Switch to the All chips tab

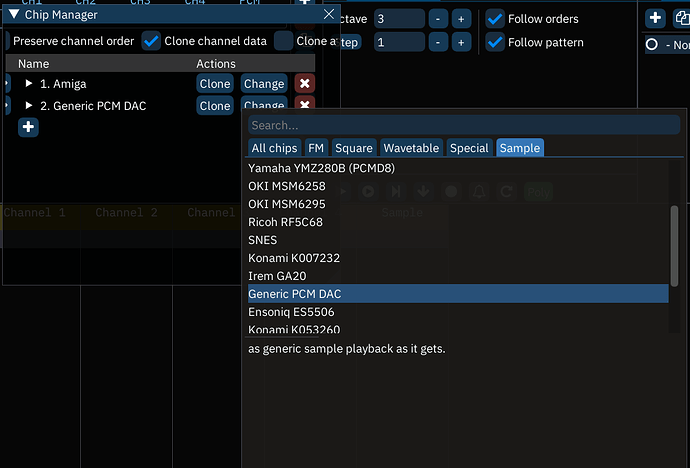274,148
